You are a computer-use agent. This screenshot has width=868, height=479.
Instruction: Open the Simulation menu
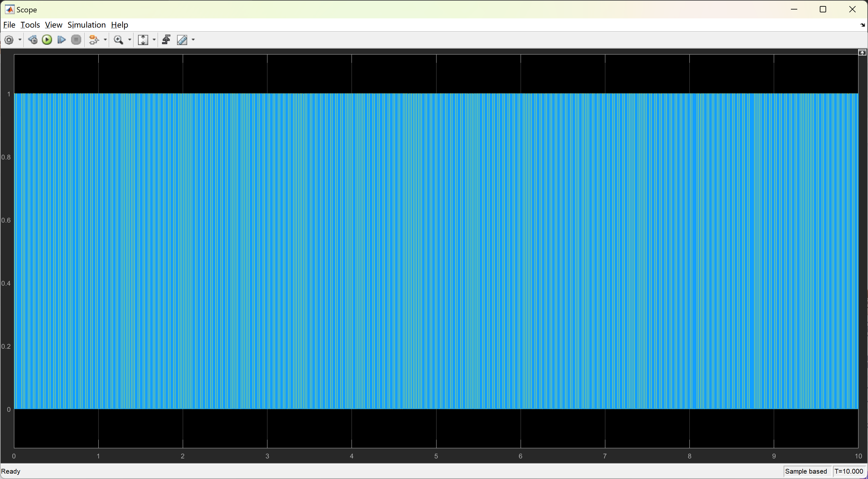click(87, 25)
